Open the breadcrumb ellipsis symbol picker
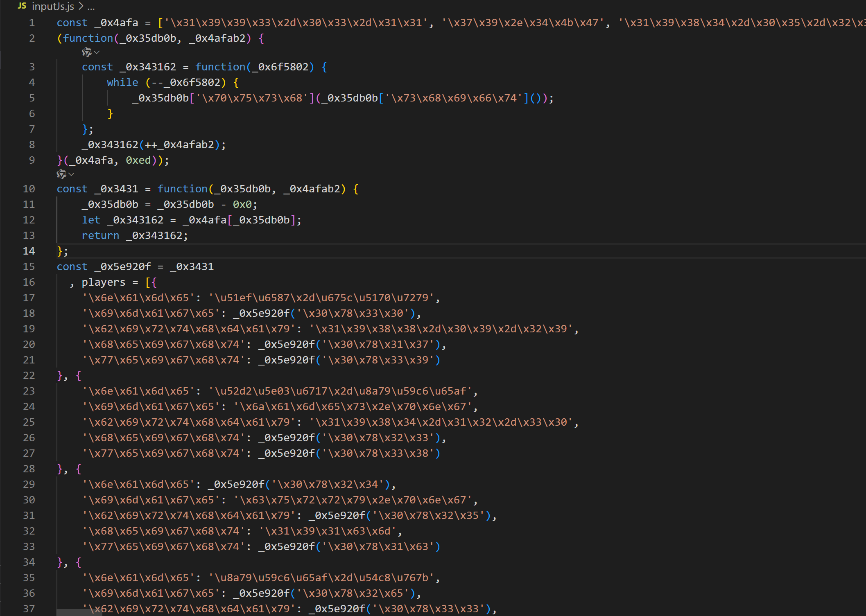This screenshot has height=616, width=866. 91,7
